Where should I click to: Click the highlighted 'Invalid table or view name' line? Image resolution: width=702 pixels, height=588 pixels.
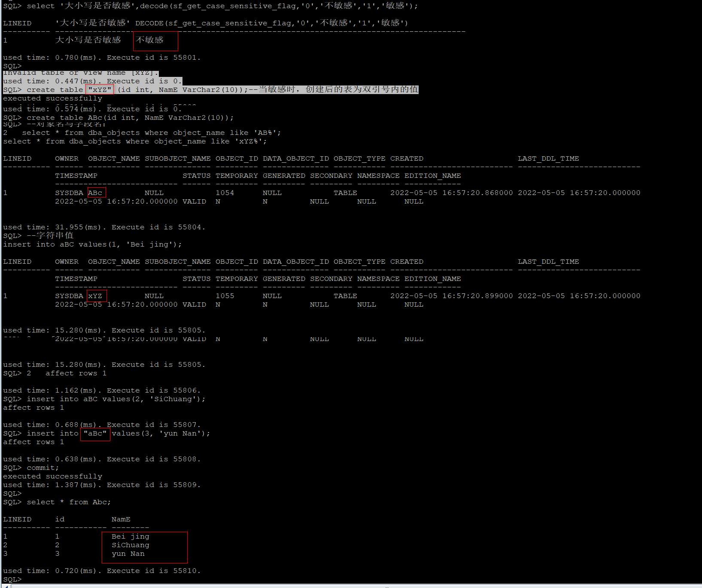(80, 72)
